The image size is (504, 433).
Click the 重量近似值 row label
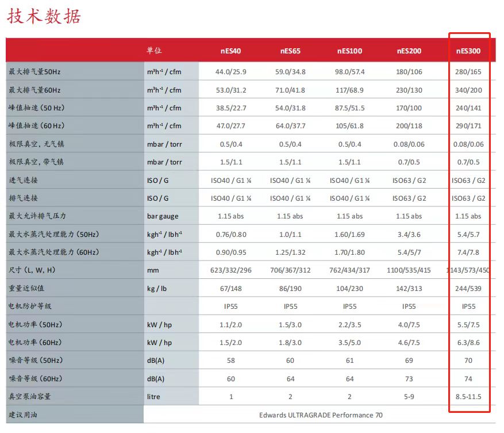(x=26, y=288)
